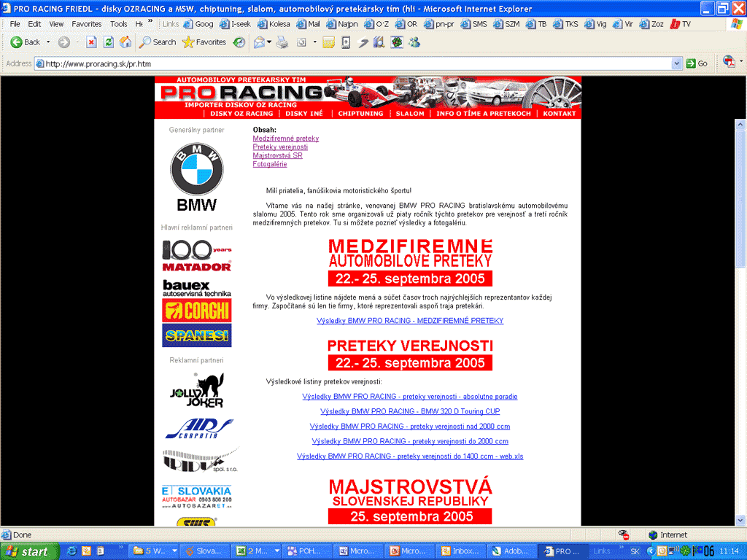Open the TKS links bar shortcut

[x=565, y=24]
